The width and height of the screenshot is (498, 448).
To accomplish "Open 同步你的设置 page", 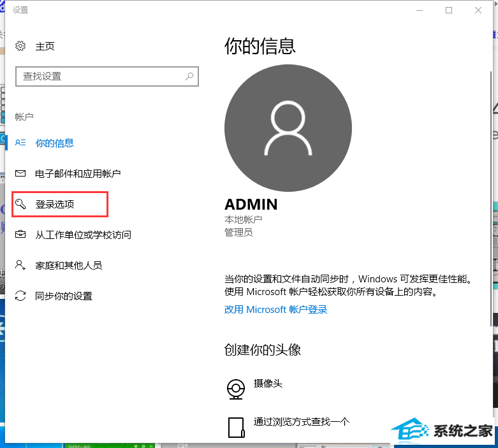I will tap(64, 296).
